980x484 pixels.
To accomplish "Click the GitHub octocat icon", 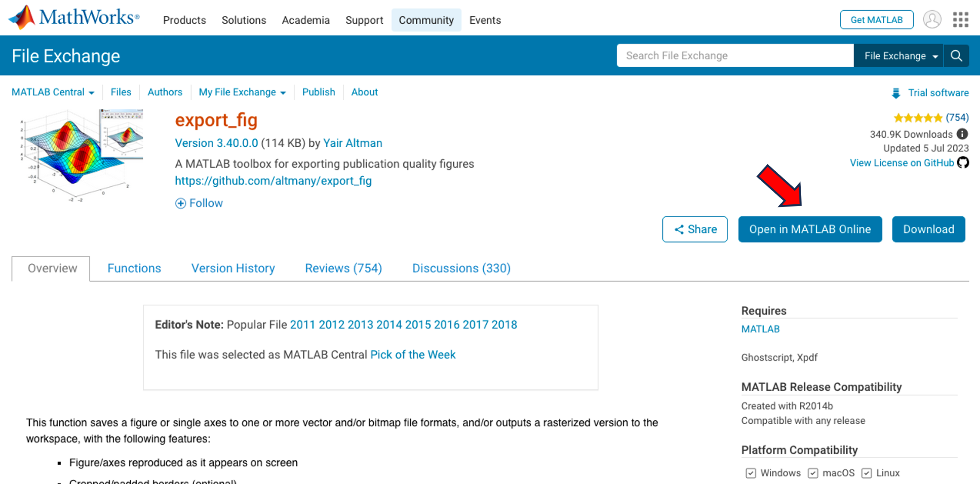I will click(x=963, y=163).
